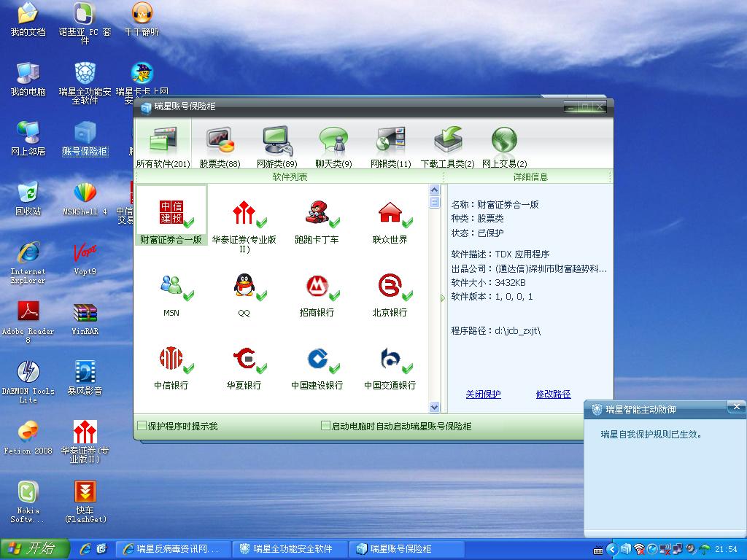Viewport: 747px width, 560px height.
Task: Select 华泰证券(专业版II) in the software list
Action: click(244, 226)
